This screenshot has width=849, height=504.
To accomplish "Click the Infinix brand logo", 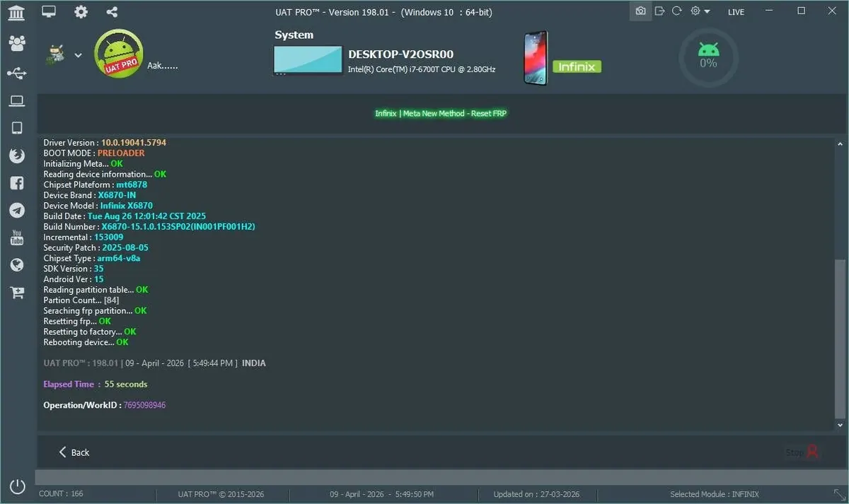I will click(577, 66).
